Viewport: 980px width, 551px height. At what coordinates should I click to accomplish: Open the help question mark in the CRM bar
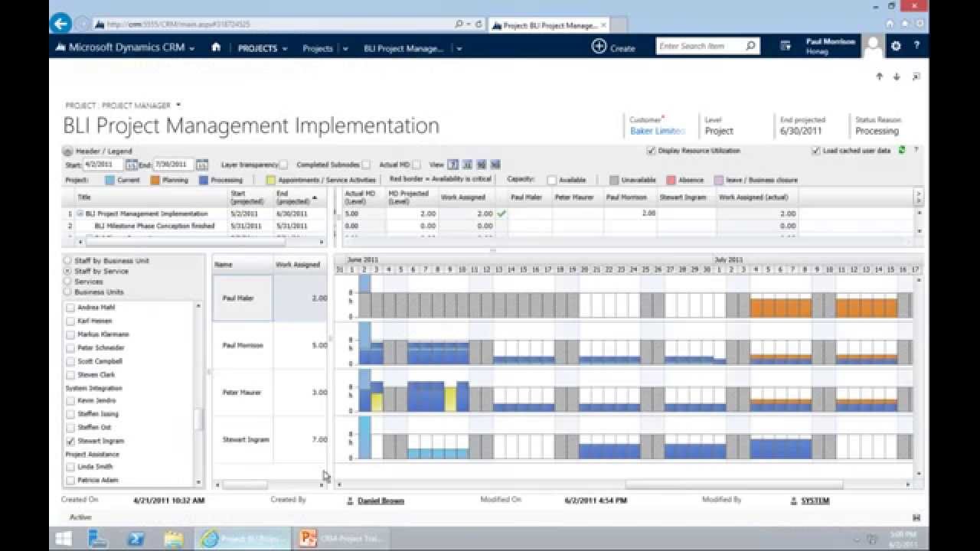(916, 47)
